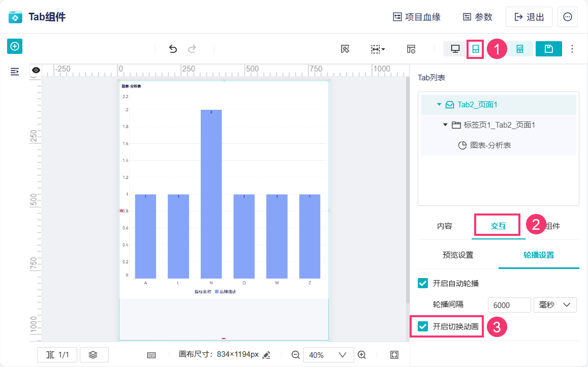
Task: Click the zoom in magnifier icon
Action: 362,355
